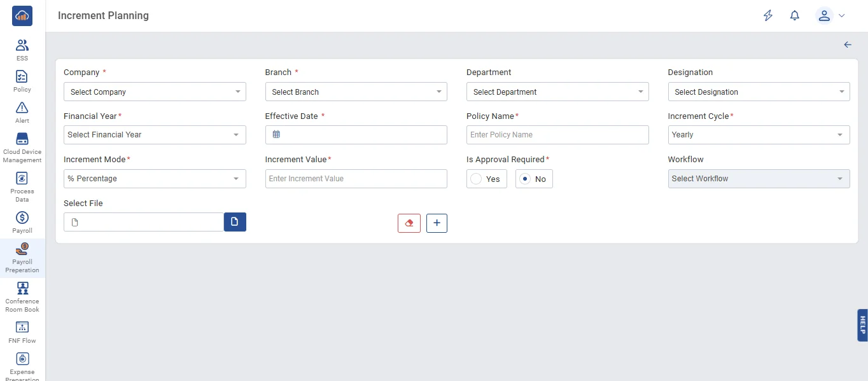The height and width of the screenshot is (381, 868).
Task: Open the user profile menu
Action: pos(830,16)
